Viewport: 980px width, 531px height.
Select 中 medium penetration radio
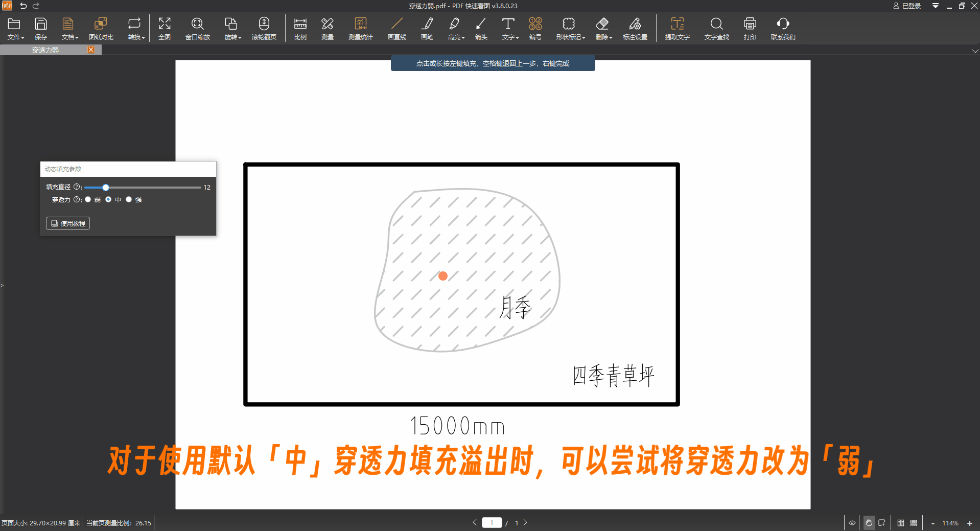[108, 200]
